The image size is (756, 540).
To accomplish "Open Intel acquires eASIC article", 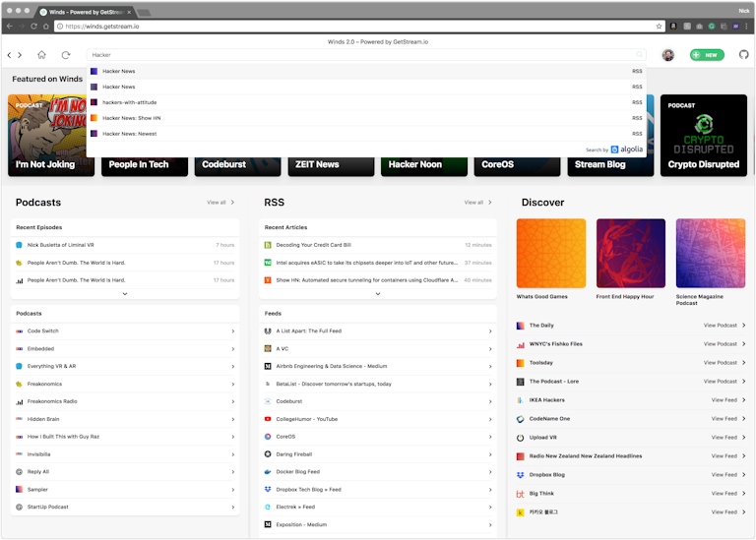I will (378, 263).
